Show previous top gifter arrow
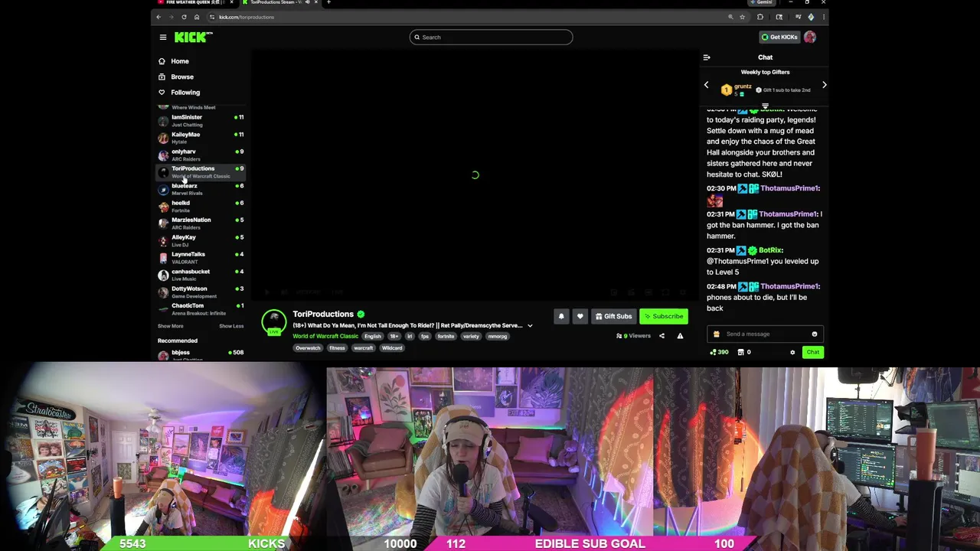Image resolution: width=980 pixels, height=551 pixels. tap(706, 85)
